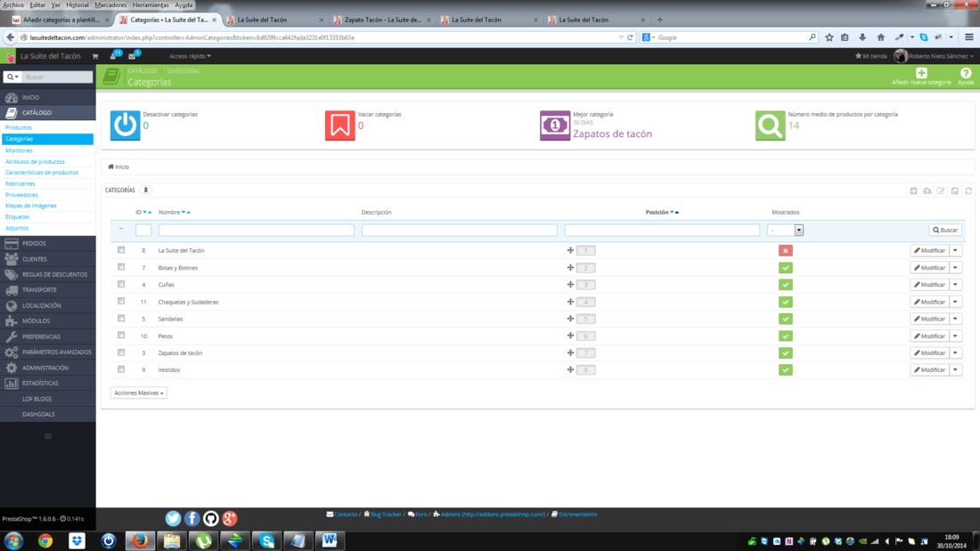Open Chrome from Windows taskbar
Screen dimensions: 980x551
(x=45, y=540)
